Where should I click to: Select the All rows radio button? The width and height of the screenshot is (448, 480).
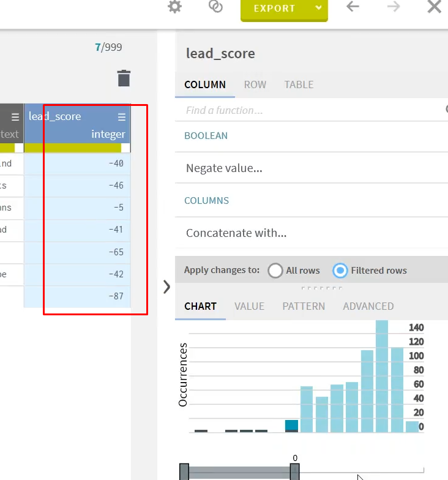(x=275, y=271)
